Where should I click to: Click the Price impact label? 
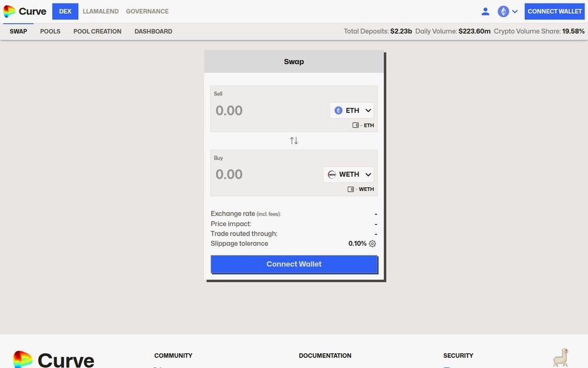[231, 224]
